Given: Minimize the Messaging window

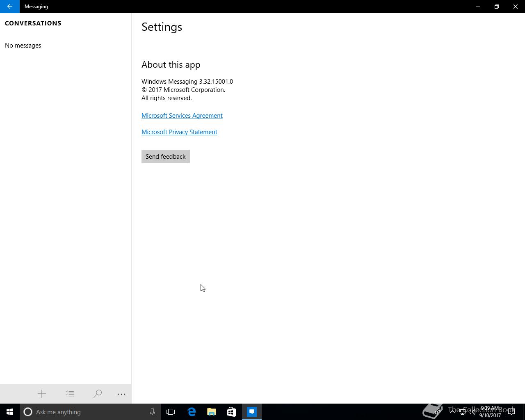Looking at the screenshot, I should point(478,7).
